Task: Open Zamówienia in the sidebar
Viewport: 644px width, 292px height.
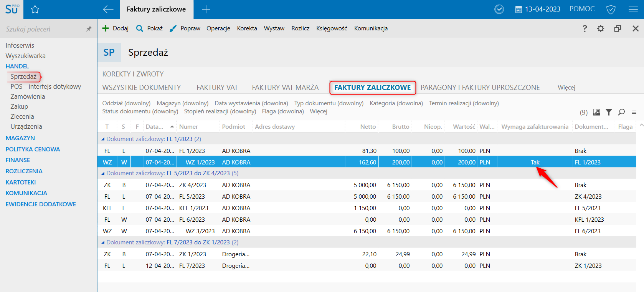Action: 28,96
